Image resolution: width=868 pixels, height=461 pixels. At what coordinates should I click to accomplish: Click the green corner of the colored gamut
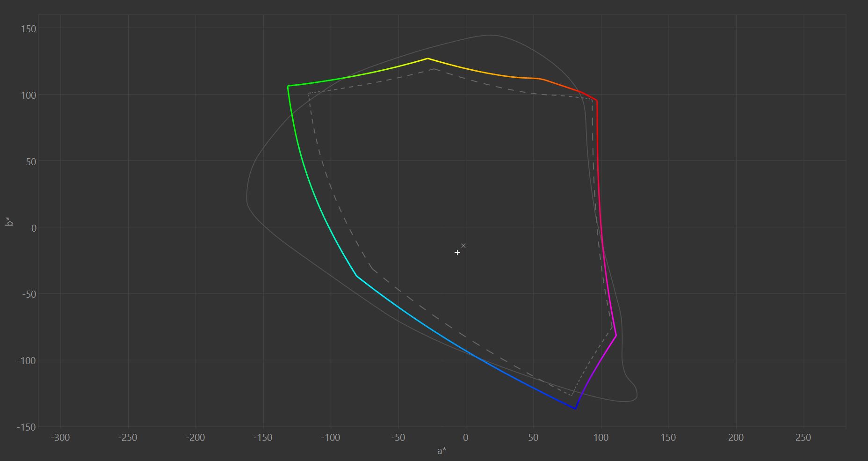point(288,86)
